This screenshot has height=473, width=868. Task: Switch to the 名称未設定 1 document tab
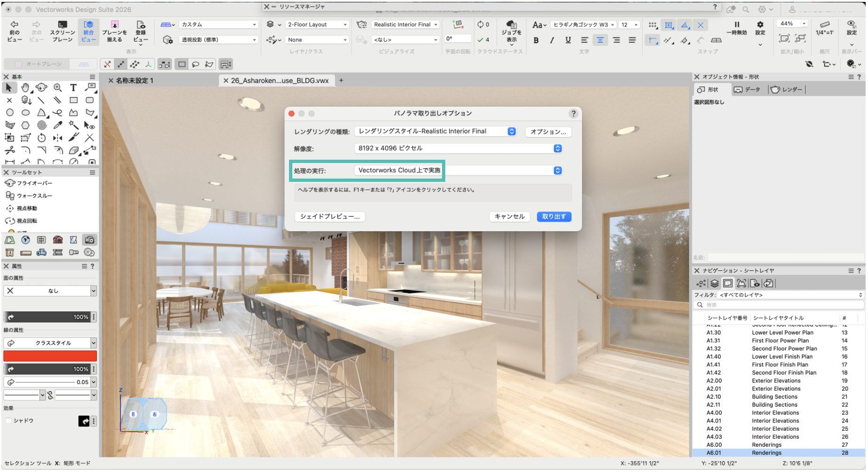[135, 81]
